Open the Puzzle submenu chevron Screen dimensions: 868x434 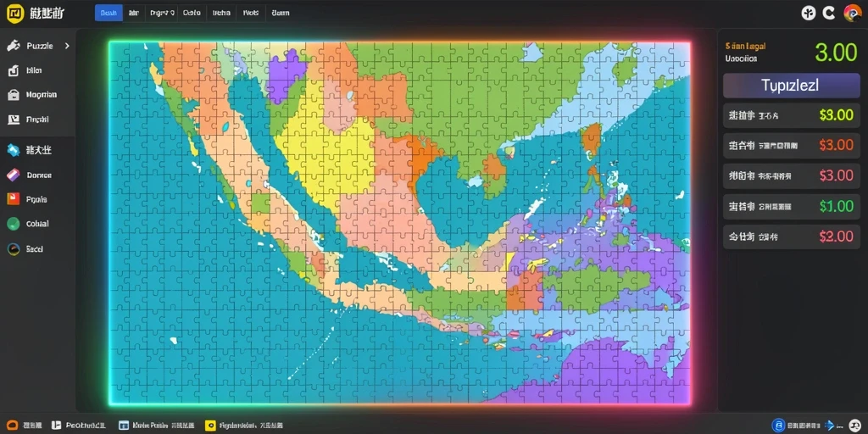coord(67,46)
